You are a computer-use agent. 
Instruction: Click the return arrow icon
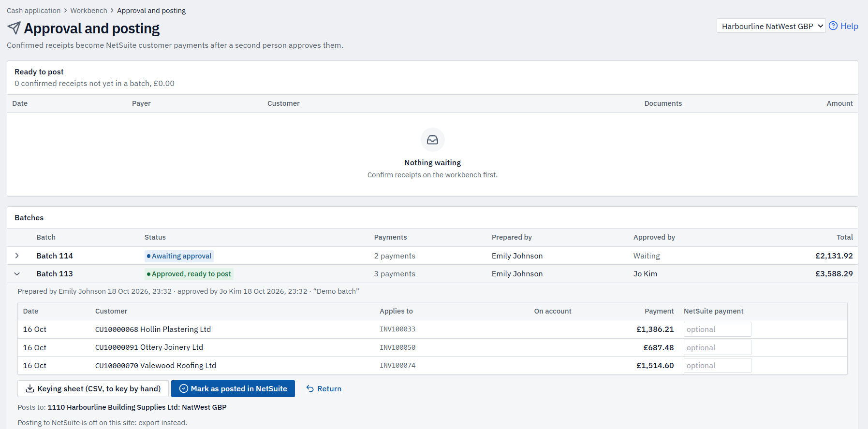pos(310,389)
